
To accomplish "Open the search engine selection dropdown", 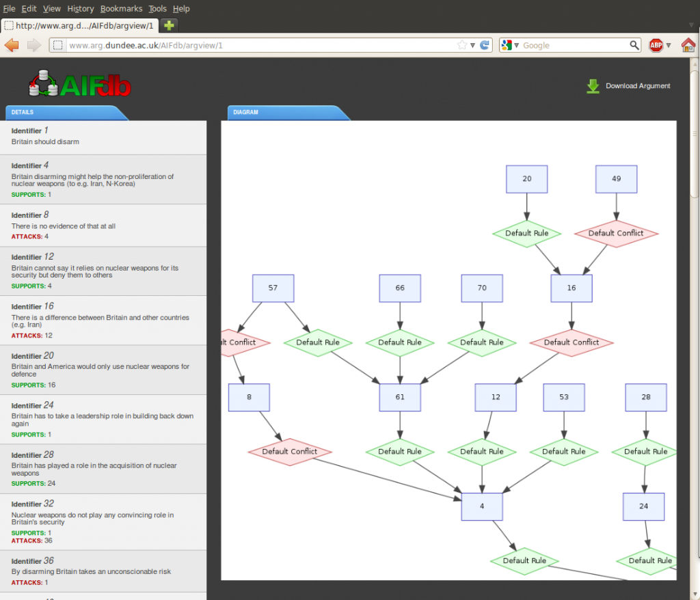I will pyautogui.click(x=517, y=44).
